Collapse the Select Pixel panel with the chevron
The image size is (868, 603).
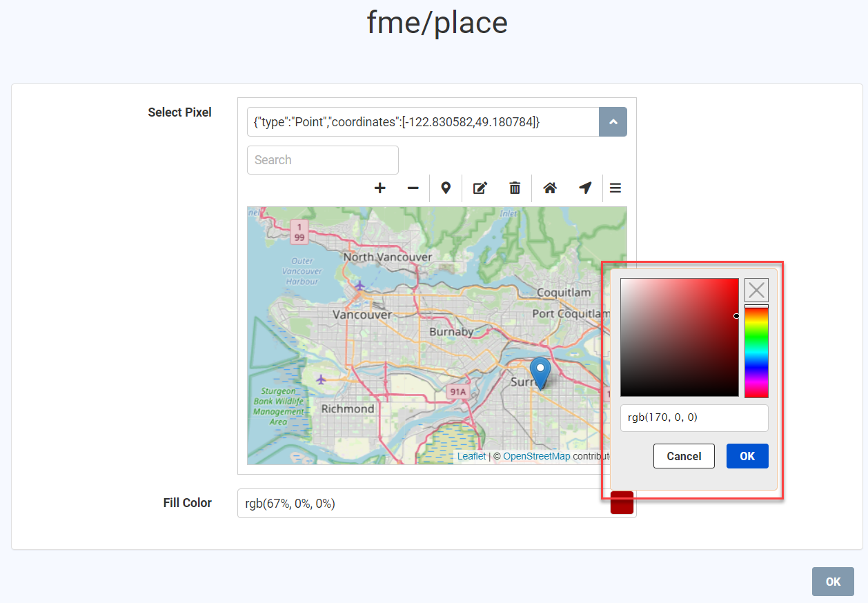tap(613, 121)
